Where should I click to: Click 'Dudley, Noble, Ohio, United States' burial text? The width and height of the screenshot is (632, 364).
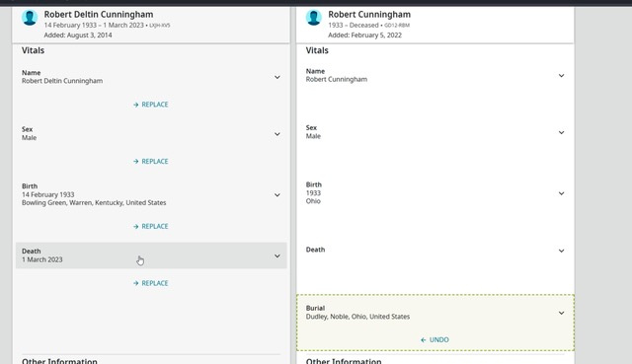pos(357,317)
